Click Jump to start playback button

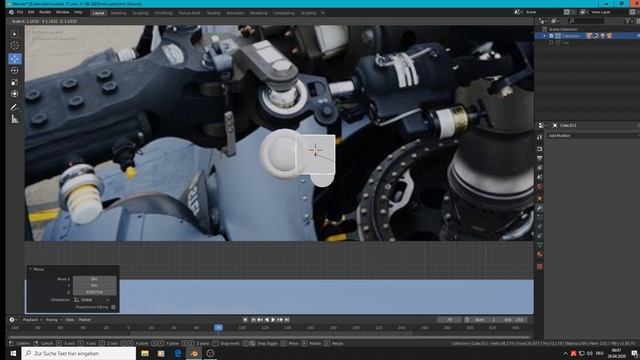pos(253,320)
